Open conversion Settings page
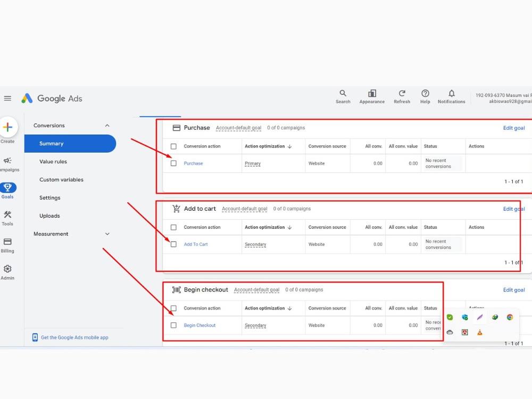532x399 pixels. click(x=50, y=198)
